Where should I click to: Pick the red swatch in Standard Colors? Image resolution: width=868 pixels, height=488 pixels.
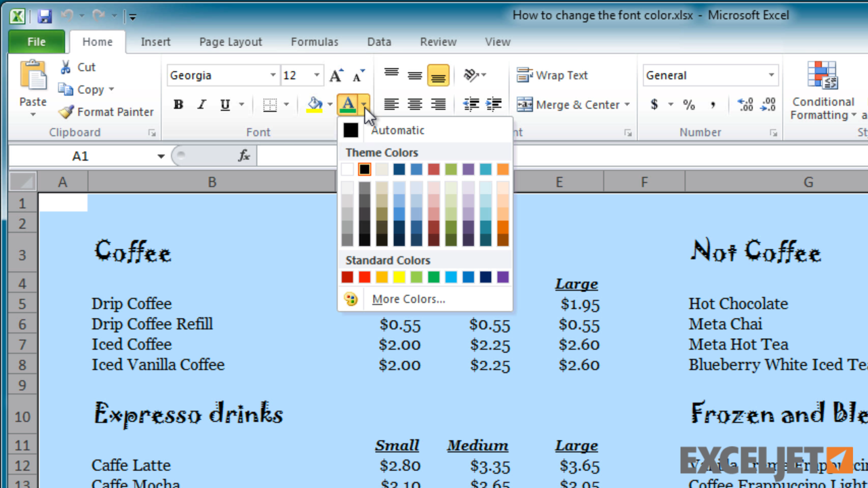[364, 277]
